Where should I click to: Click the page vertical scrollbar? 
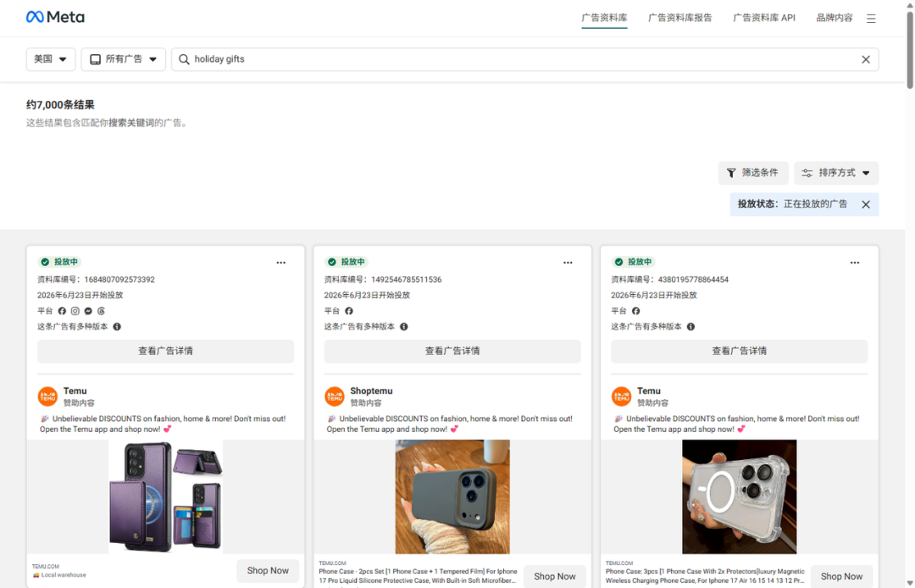pos(910,50)
